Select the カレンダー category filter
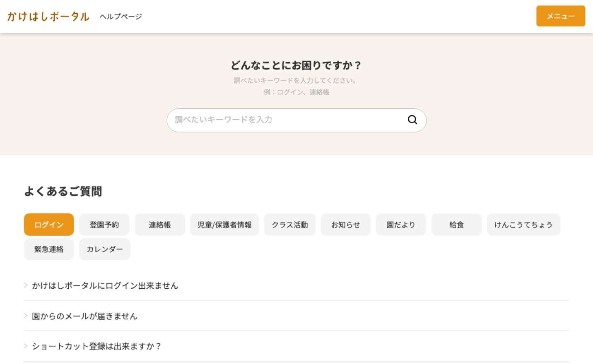The width and height of the screenshot is (593, 364). pos(104,249)
